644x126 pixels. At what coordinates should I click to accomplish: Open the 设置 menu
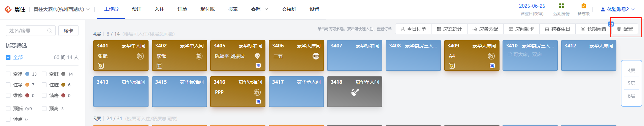click(314, 9)
